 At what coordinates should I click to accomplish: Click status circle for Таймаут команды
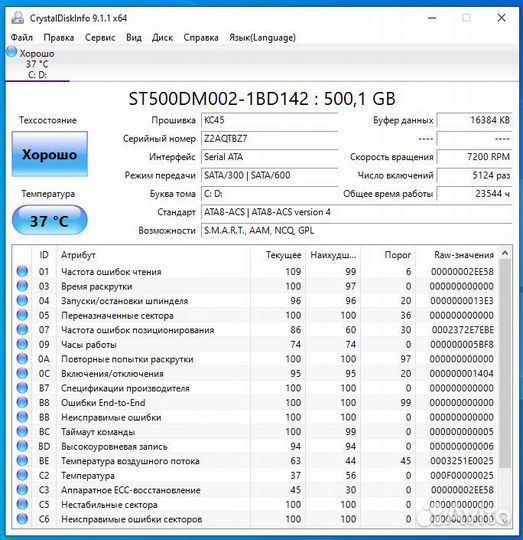[x=22, y=432]
